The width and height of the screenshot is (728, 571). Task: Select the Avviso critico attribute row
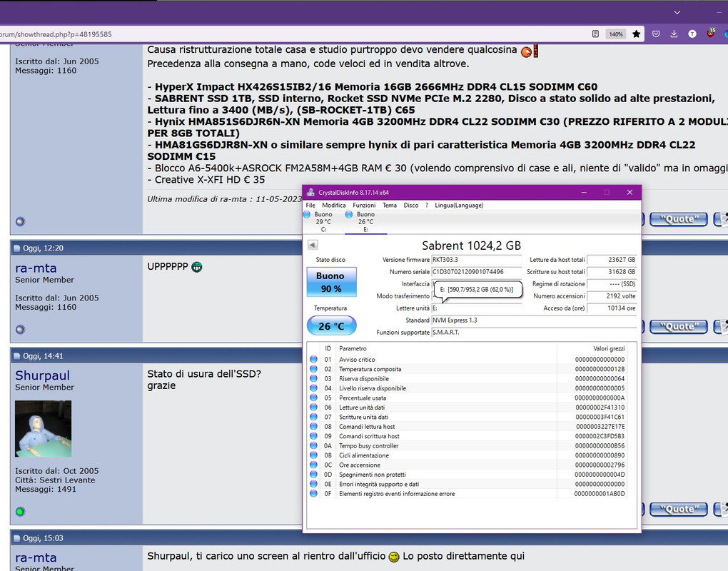click(x=467, y=359)
